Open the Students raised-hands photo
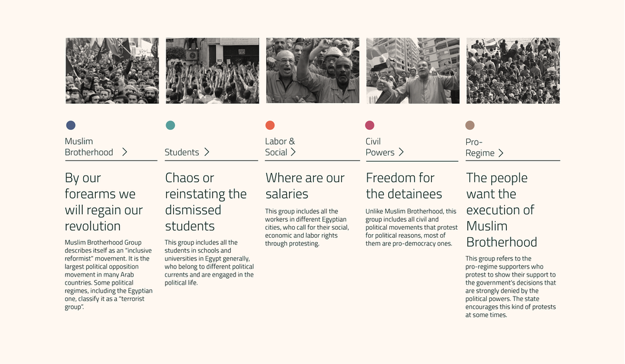 point(212,71)
